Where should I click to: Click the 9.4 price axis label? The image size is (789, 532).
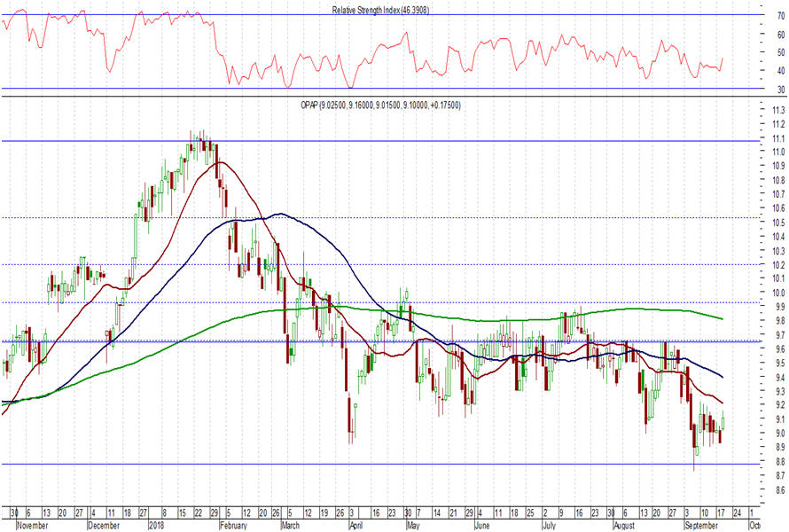780,378
